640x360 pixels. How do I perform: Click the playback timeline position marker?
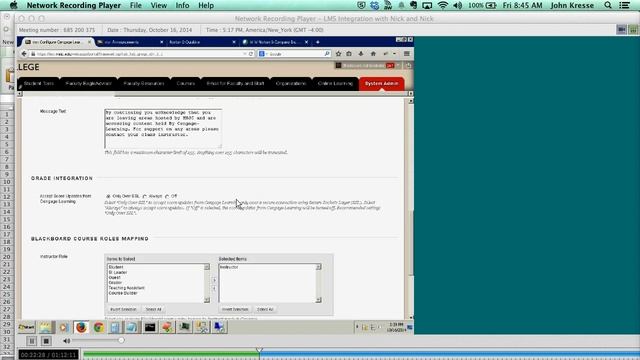point(259,350)
